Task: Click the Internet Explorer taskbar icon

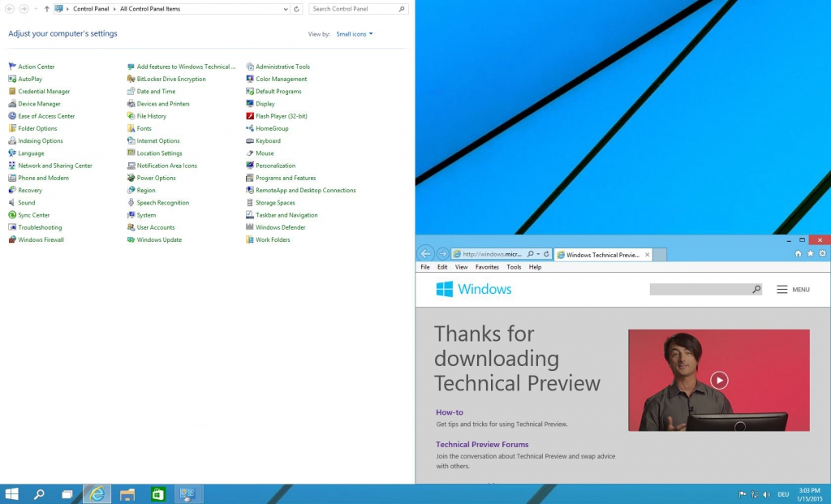Action: pos(97,493)
